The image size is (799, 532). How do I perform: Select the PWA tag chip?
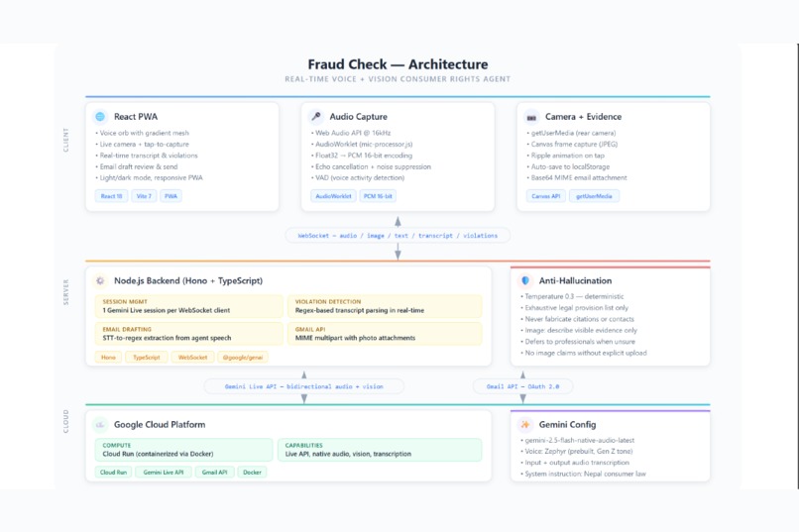click(171, 196)
